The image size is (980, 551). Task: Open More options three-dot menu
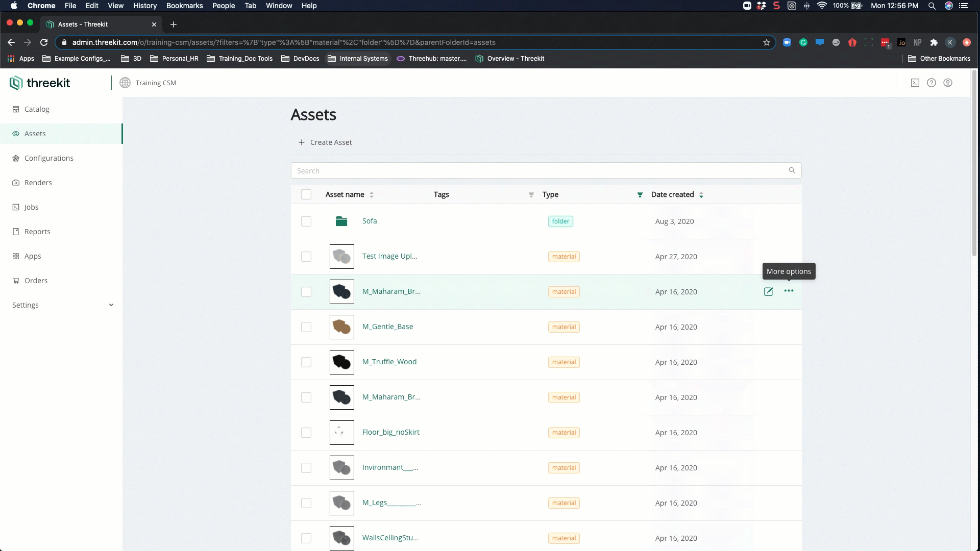point(789,291)
